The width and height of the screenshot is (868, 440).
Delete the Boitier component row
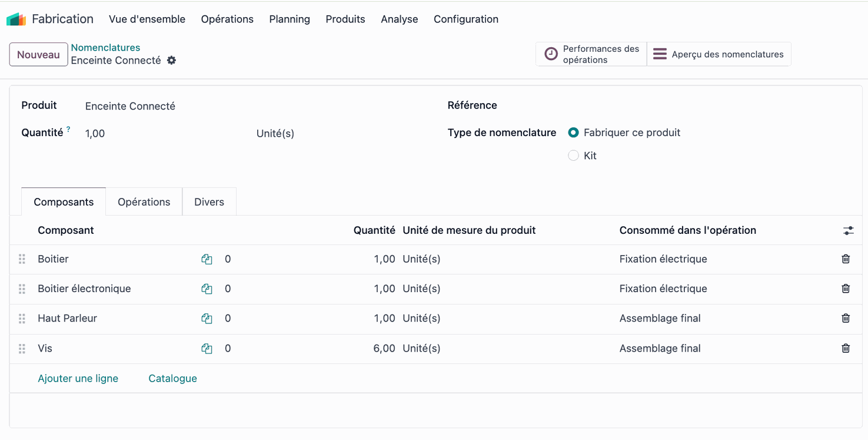tap(846, 259)
